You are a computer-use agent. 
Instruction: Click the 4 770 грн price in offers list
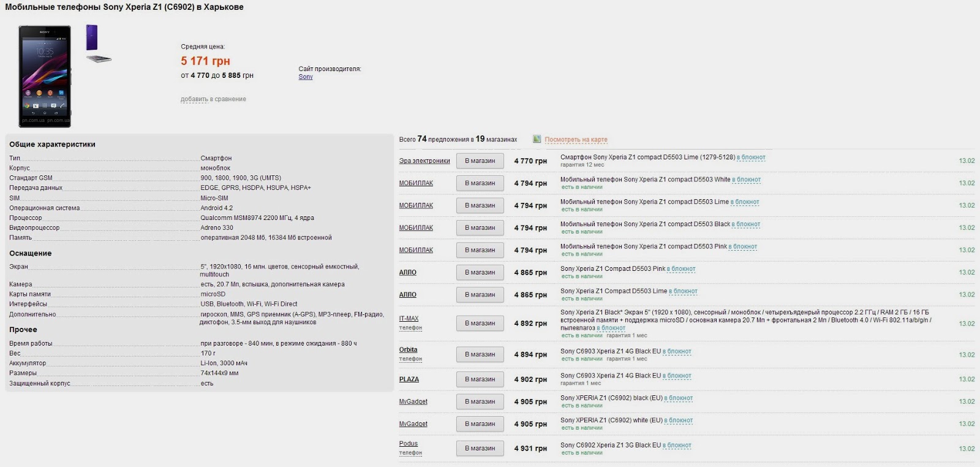[530, 161]
